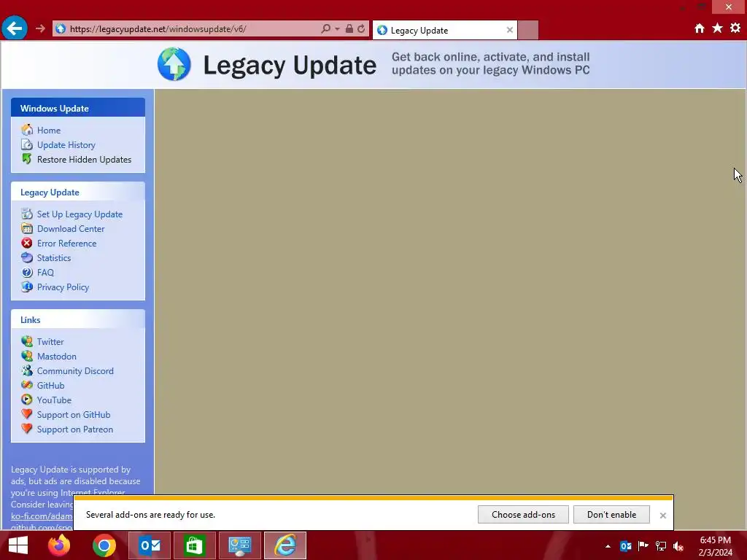Open the Privacy Policy link

click(x=63, y=287)
